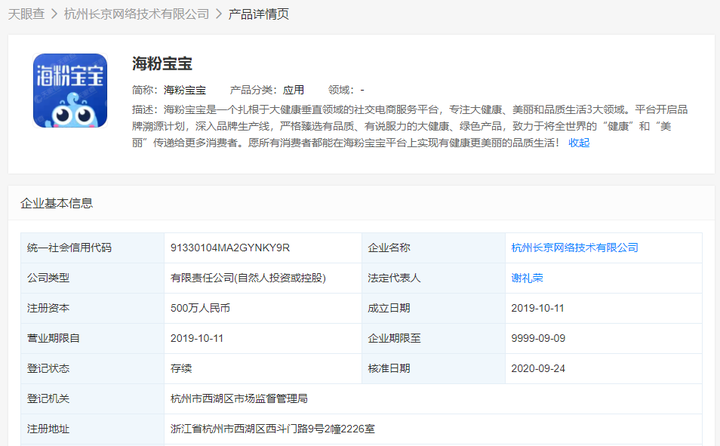Viewport: 720px width, 446px height.
Task: Click the 核准日期 label
Action: (388, 368)
